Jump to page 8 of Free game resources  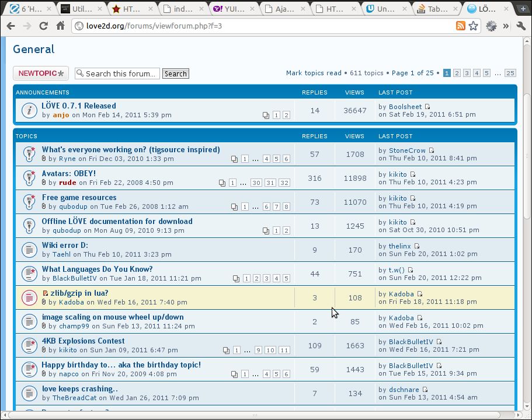click(286, 206)
